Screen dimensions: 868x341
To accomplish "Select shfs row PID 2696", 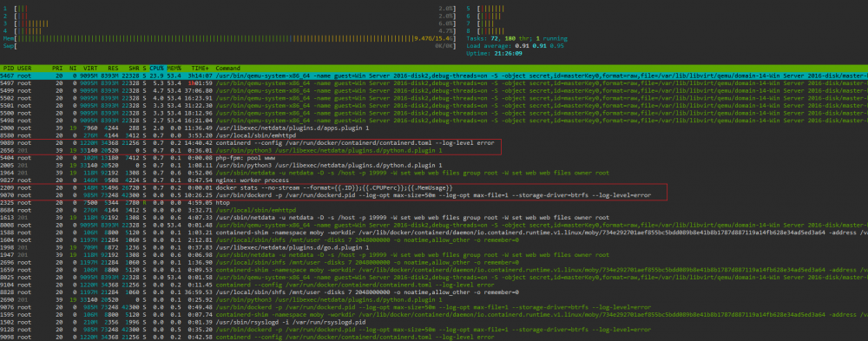I will (x=434, y=262).
